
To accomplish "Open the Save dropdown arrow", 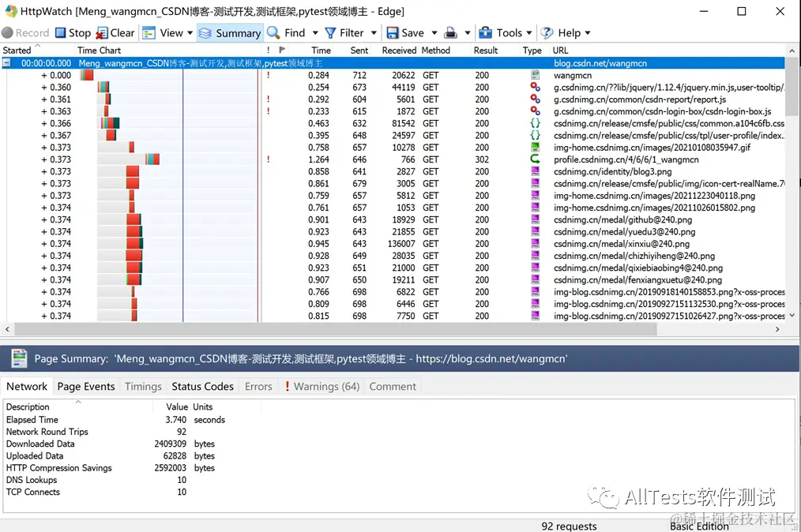I will click(434, 32).
